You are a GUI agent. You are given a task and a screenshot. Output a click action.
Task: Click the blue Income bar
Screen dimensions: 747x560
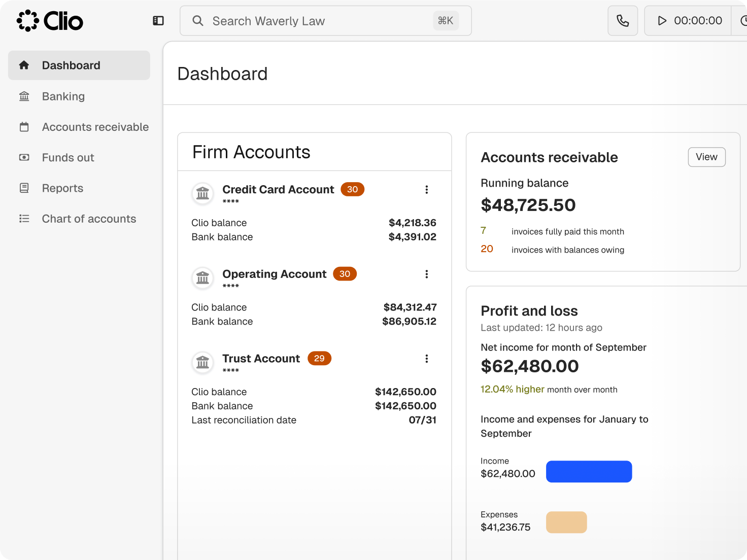tap(589, 471)
